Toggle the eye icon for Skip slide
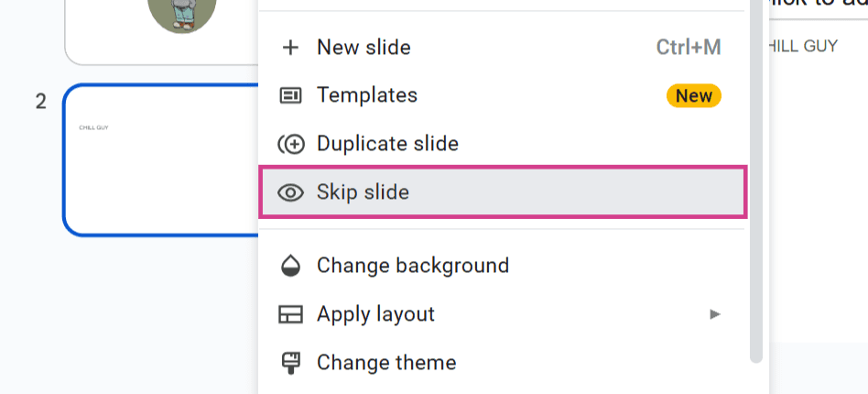 [x=290, y=192]
